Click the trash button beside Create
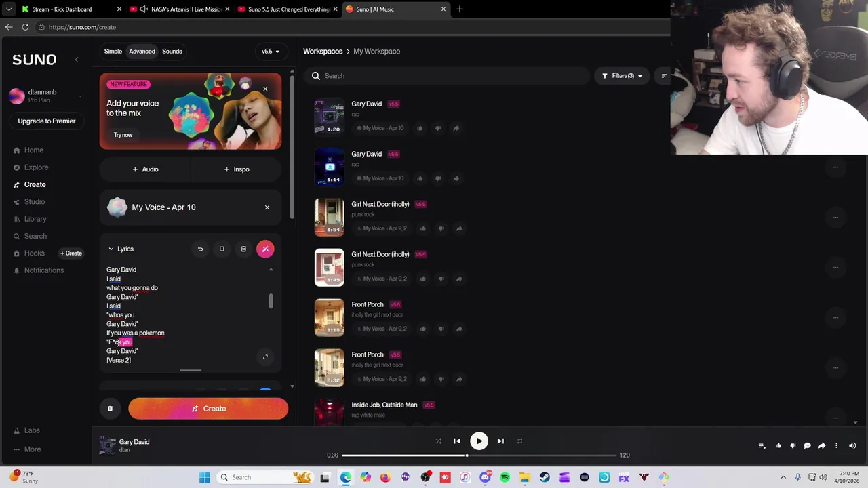The width and height of the screenshot is (868, 488). tap(110, 409)
